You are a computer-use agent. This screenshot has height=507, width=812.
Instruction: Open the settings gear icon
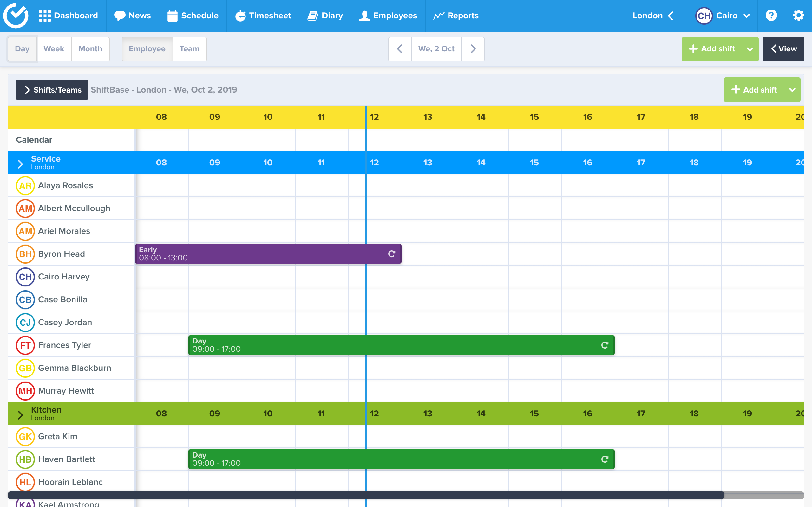798,16
